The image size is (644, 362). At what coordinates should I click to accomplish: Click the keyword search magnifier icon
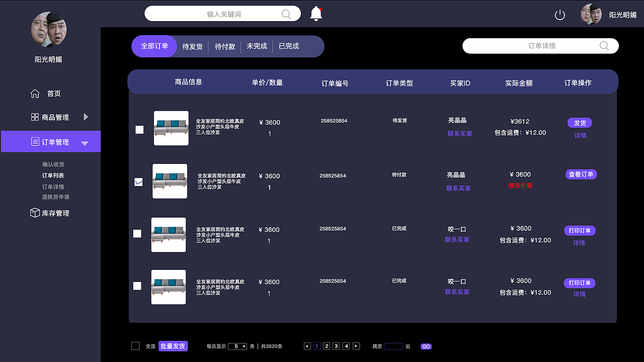tap(286, 14)
